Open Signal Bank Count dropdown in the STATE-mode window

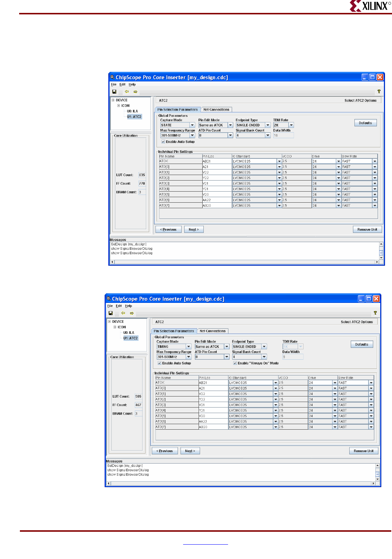tap(253, 136)
